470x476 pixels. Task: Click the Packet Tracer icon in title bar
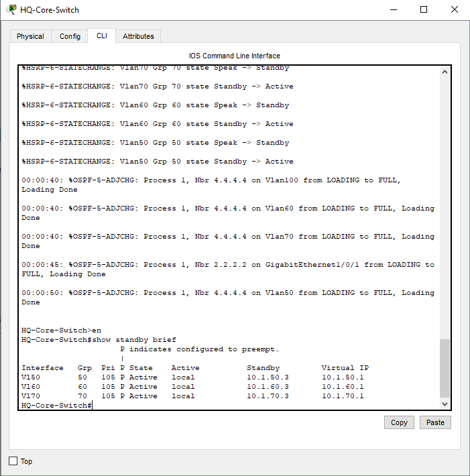tap(11, 9)
